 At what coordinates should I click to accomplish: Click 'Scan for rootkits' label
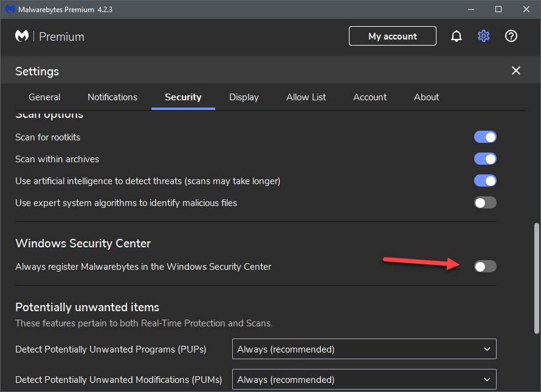coord(47,137)
